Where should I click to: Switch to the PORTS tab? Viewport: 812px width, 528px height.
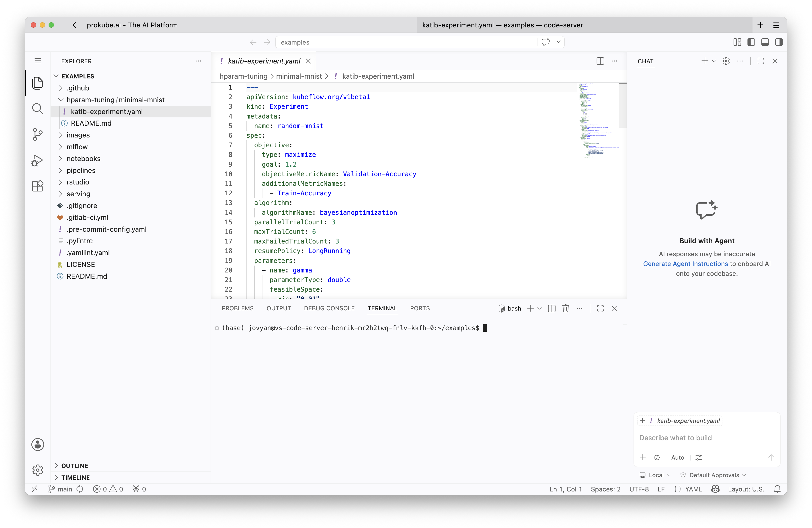tap(420, 308)
